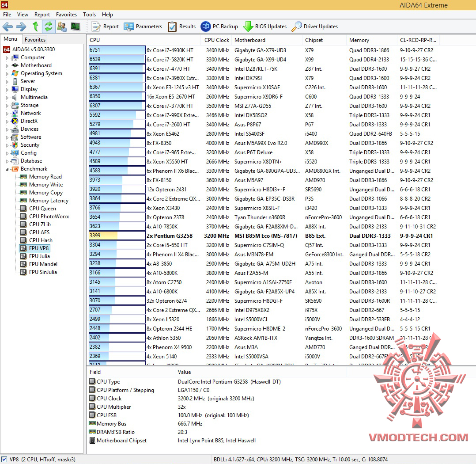Switch to the Menu tab
The height and width of the screenshot is (464, 476).
click(x=11, y=39)
